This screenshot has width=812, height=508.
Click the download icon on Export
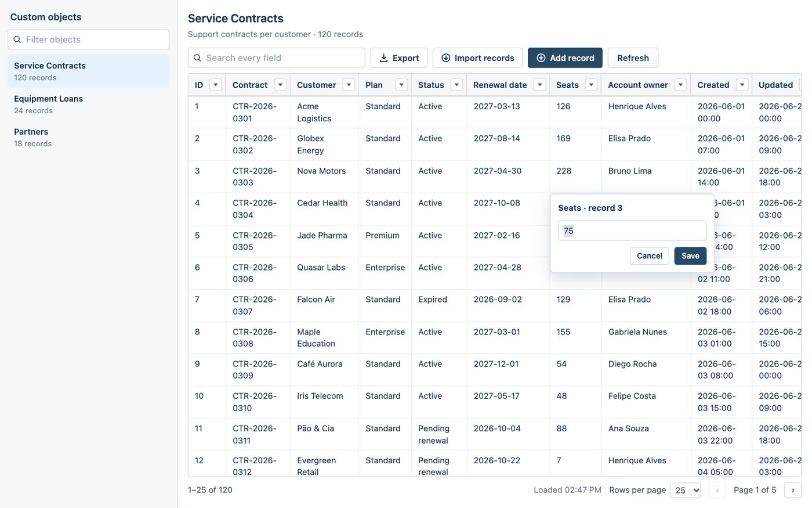[384, 58]
